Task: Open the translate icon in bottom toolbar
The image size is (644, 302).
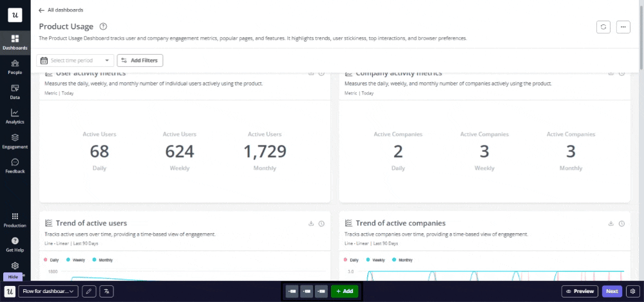Action: [106, 291]
